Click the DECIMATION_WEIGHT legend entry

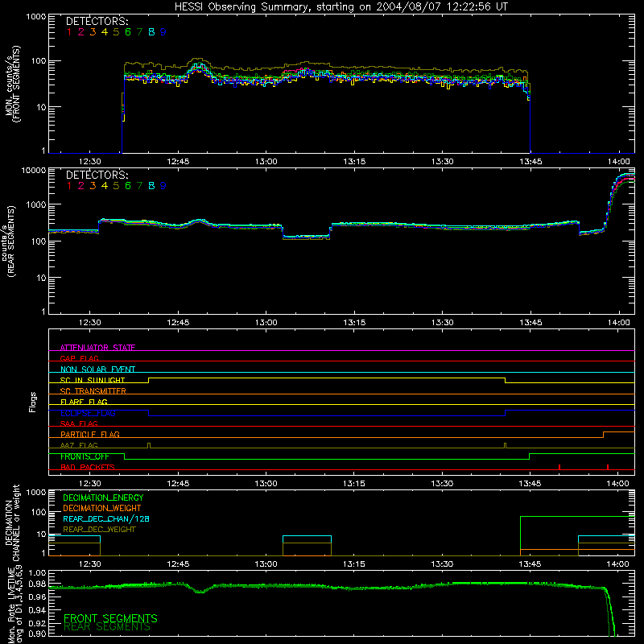[x=102, y=508]
